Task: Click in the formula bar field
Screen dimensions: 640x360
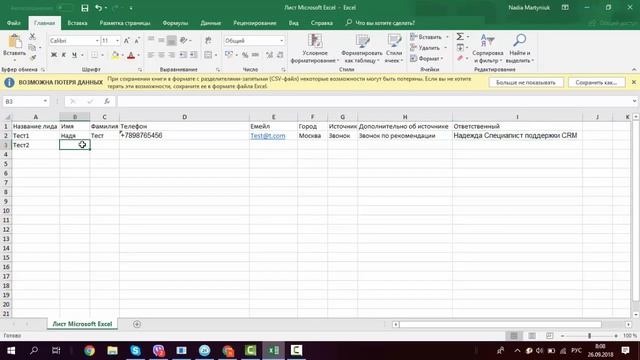Action: (373, 101)
